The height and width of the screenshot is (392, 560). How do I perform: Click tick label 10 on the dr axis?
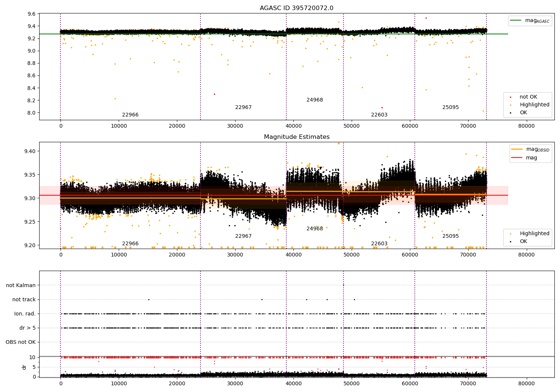pyautogui.click(x=32, y=358)
